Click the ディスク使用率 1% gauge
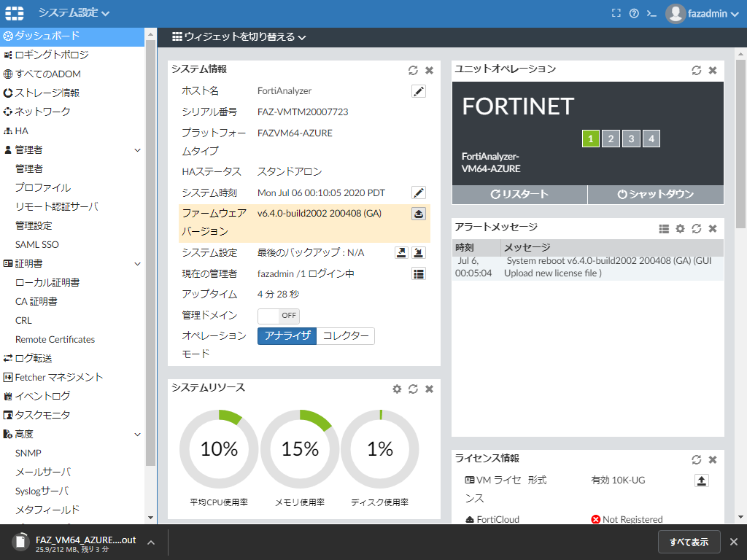This screenshot has height=560, width=747. (379, 448)
